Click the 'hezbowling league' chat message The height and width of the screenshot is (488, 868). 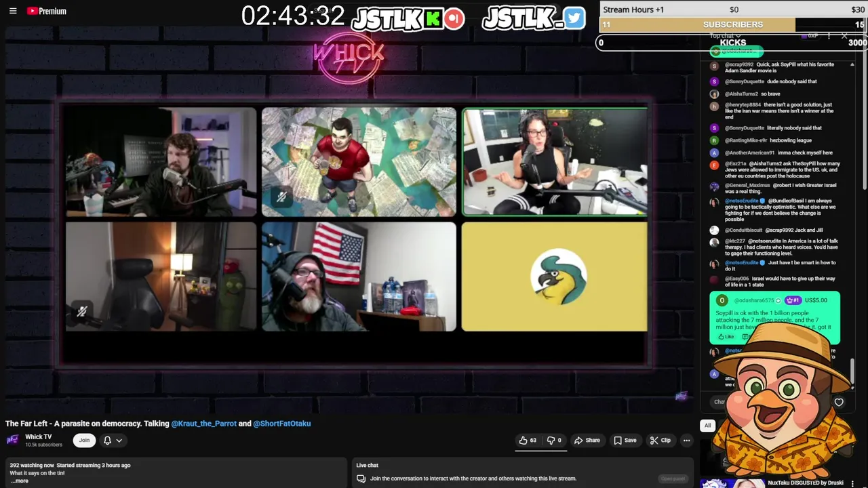(x=791, y=140)
